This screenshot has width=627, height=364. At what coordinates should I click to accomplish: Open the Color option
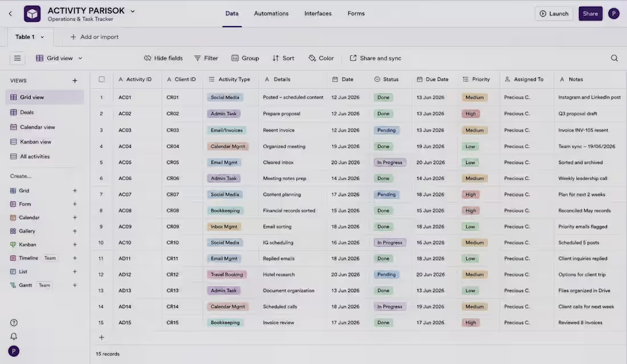pyautogui.click(x=321, y=58)
